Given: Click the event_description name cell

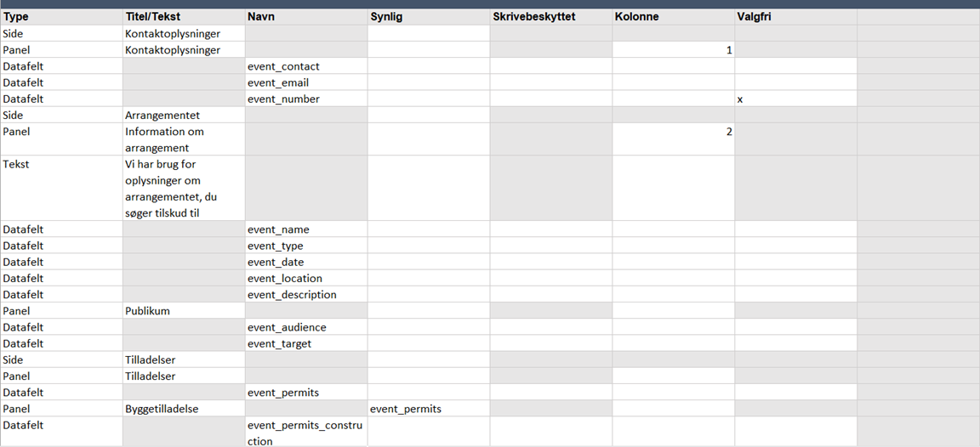Looking at the screenshot, I should tap(305, 295).
